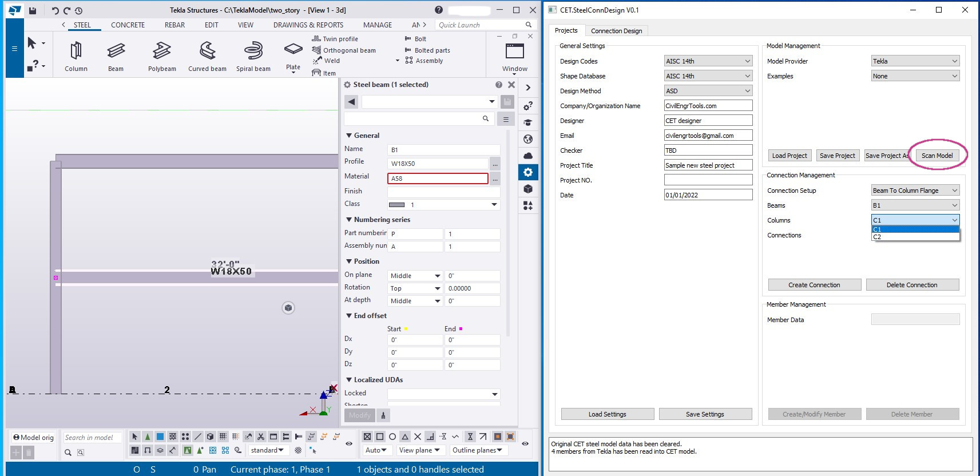
Task: Click the magnifier icon under Search in model
Action: click(x=68, y=453)
